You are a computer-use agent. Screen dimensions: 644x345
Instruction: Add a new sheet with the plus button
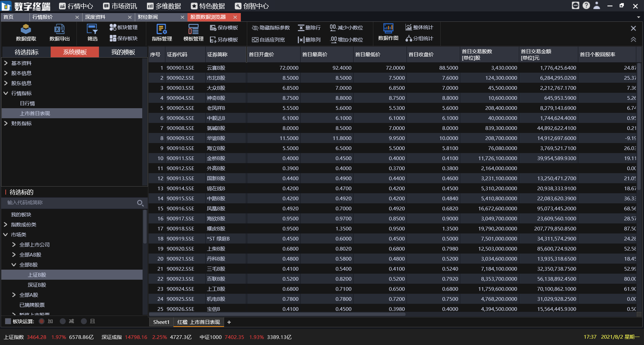(229, 322)
